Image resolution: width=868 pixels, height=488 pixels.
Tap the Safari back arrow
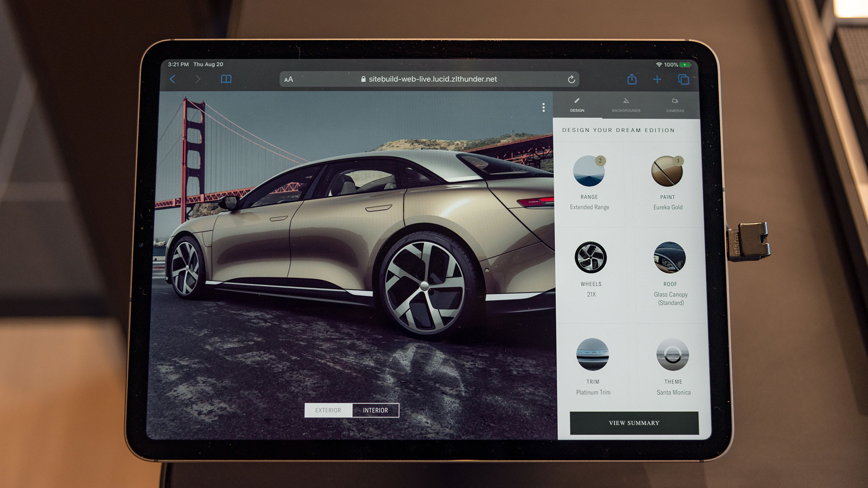click(x=172, y=79)
